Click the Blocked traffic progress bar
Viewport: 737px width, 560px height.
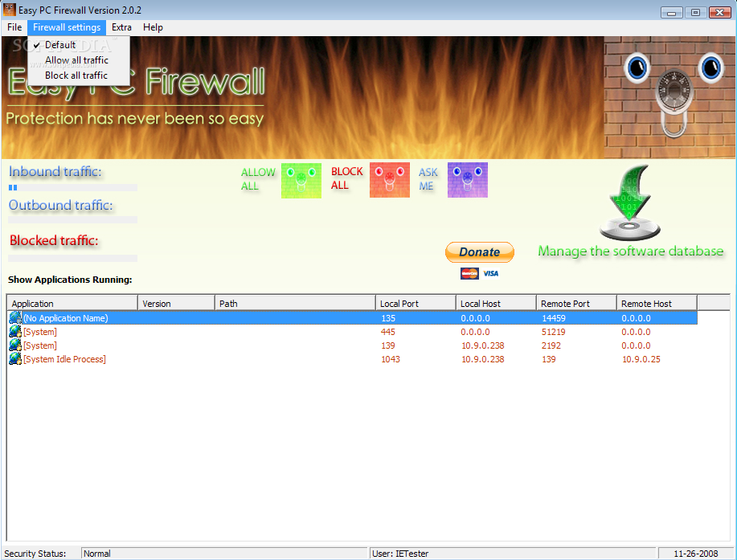(73, 258)
